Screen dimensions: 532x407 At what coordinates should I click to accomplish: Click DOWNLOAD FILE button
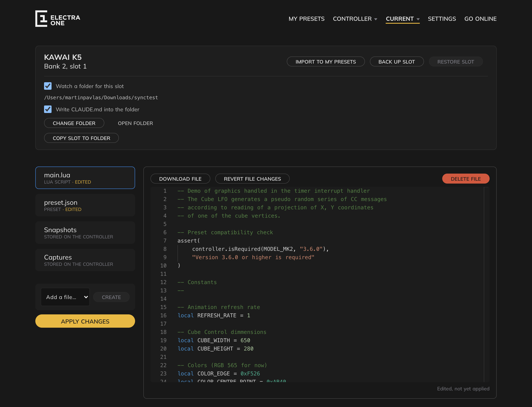(x=180, y=179)
